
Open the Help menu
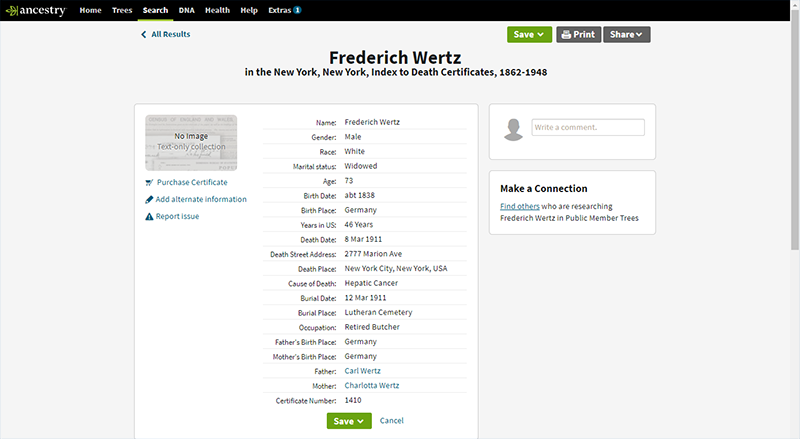(249, 10)
